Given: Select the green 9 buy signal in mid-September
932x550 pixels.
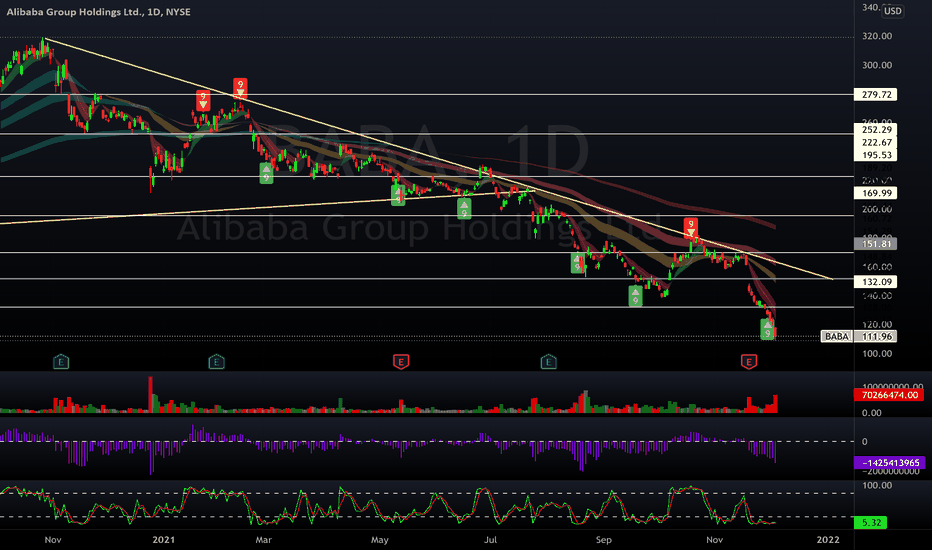Looking at the screenshot, I should tap(635, 296).
